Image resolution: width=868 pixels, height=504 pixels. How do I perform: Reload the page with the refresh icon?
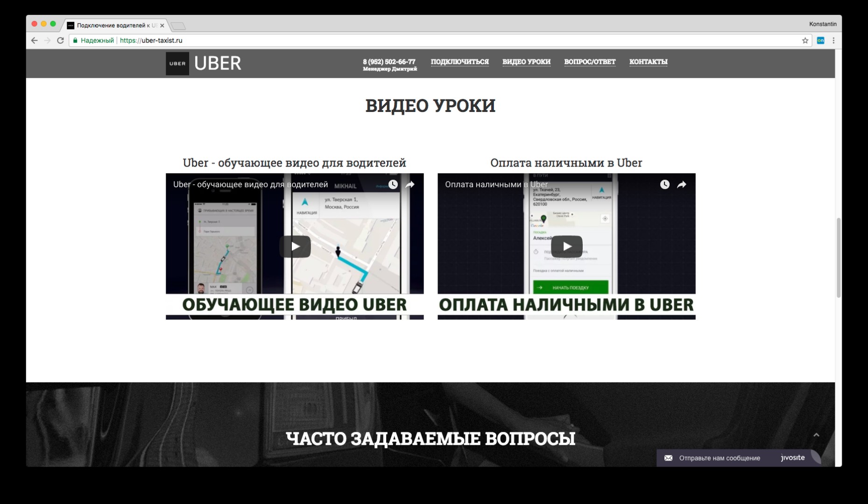click(x=60, y=41)
